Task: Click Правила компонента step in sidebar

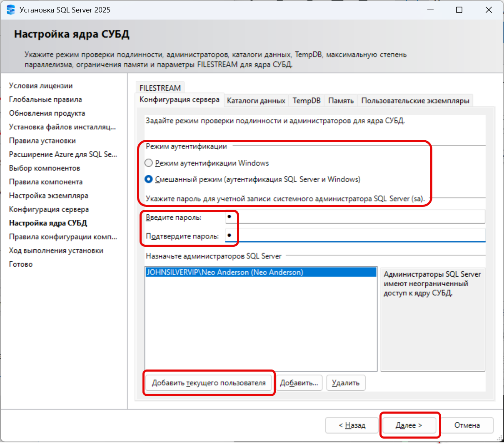Action: pos(46,182)
